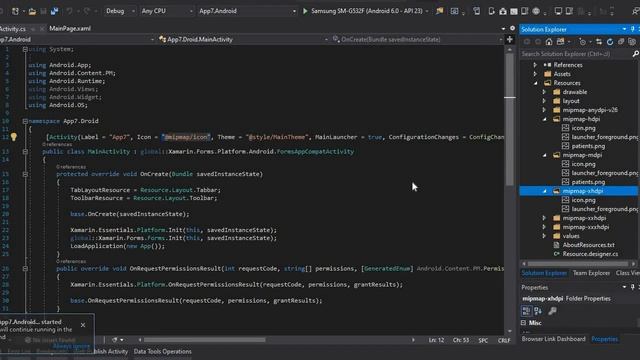Click the Android SDK Manager download icon
The width and height of the screenshot is (640, 360).
point(503,11)
